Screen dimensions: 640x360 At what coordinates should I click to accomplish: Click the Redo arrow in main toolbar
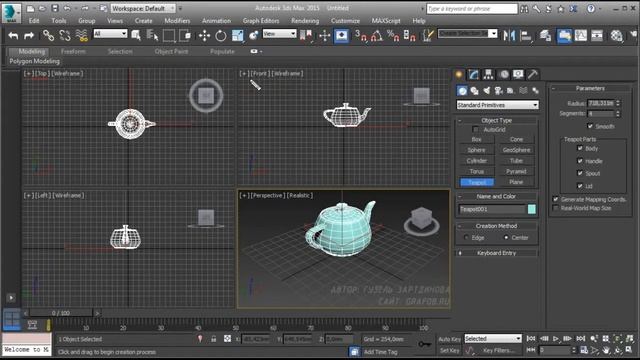29,36
